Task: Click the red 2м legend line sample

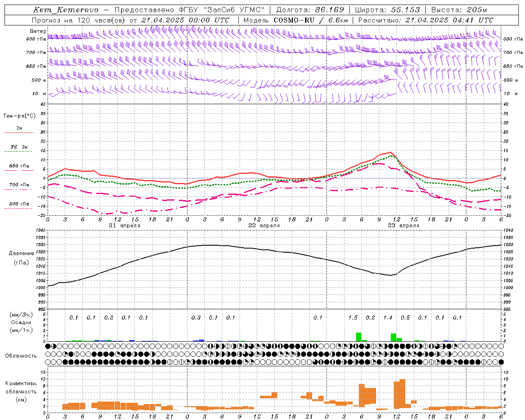Action: tap(19, 132)
